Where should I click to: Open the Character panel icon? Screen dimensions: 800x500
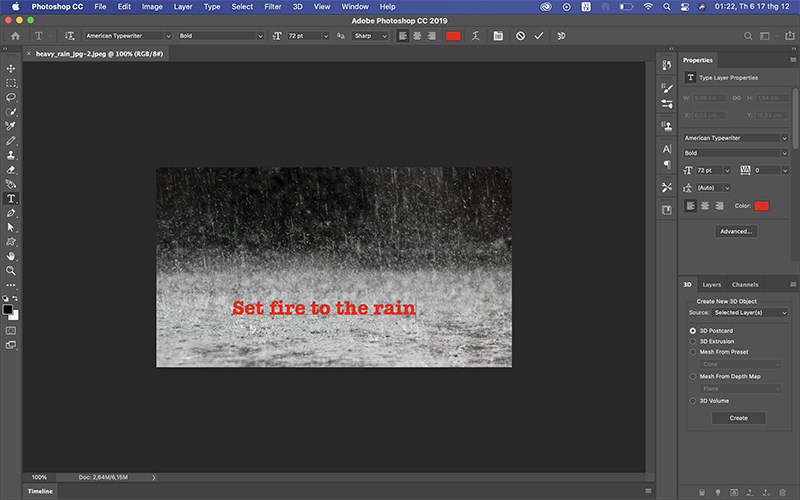click(667, 149)
